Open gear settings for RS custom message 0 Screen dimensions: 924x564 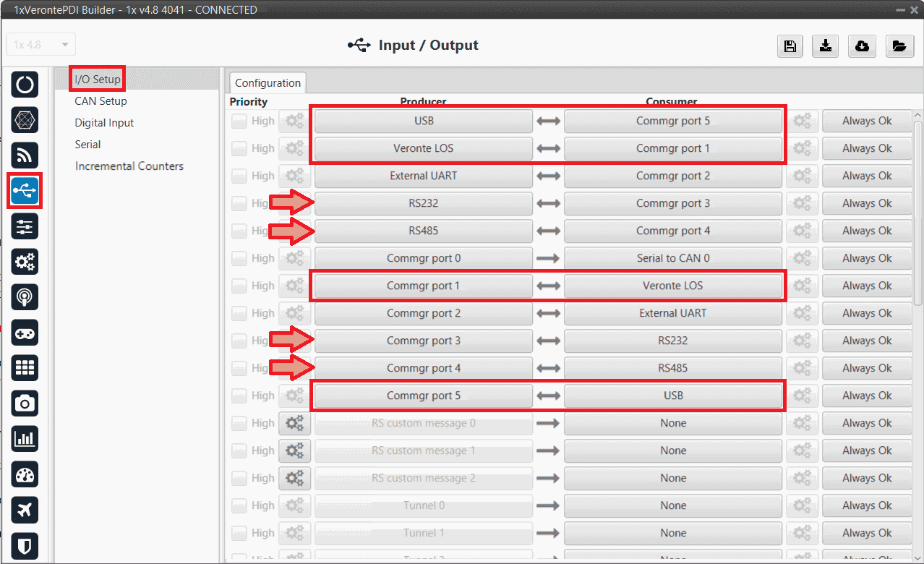tap(294, 423)
